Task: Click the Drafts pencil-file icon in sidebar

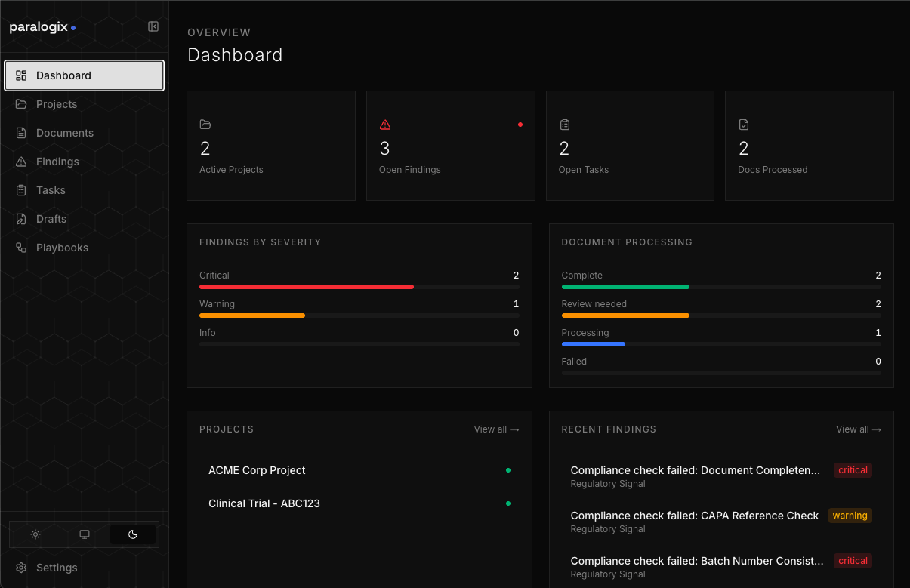Action: [21, 219]
